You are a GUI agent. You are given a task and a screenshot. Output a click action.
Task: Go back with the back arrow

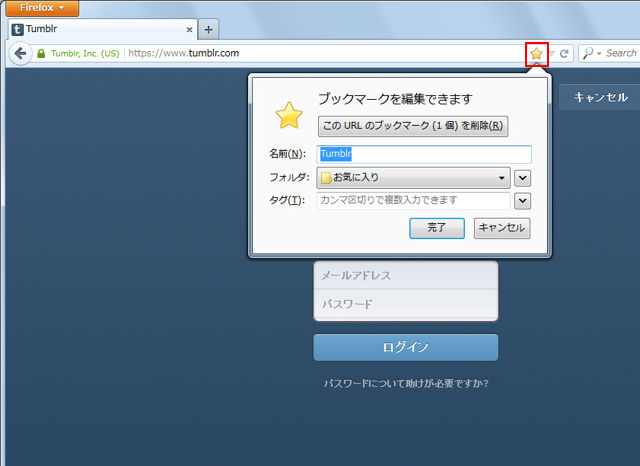click(20, 53)
